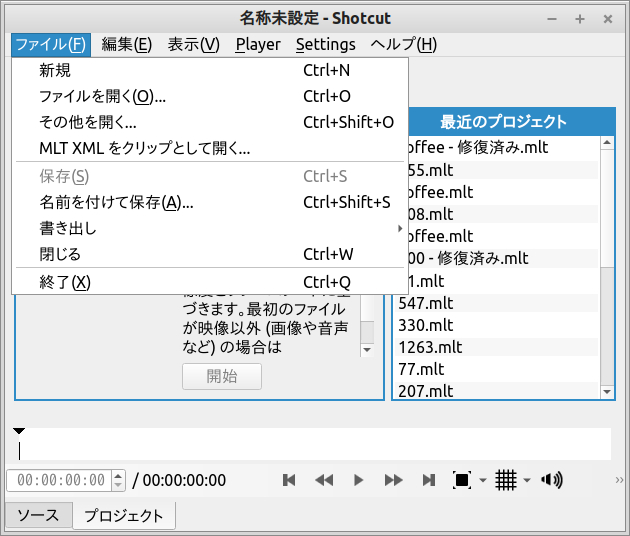The width and height of the screenshot is (630, 536).
Task: Click the timecode position input field
Action: [x=60, y=480]
